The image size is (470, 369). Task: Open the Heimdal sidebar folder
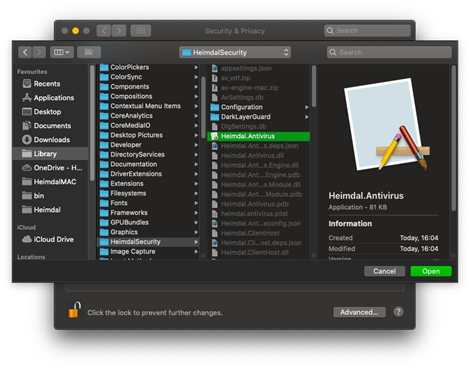click(x=50, y=210)
